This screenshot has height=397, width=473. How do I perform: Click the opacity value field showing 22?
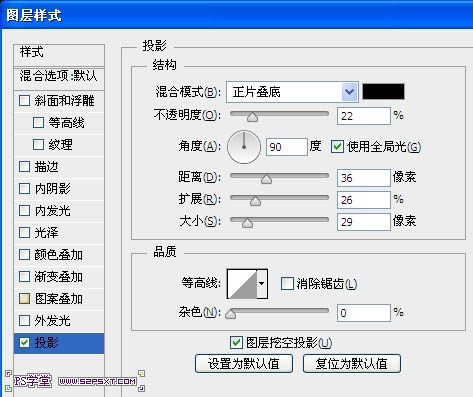364,116
